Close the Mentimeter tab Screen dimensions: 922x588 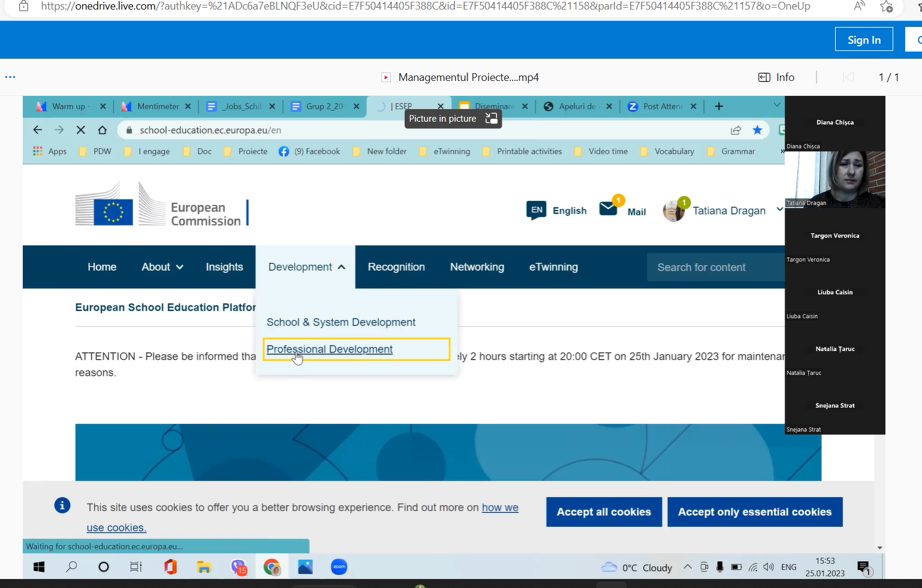[188, 106]
